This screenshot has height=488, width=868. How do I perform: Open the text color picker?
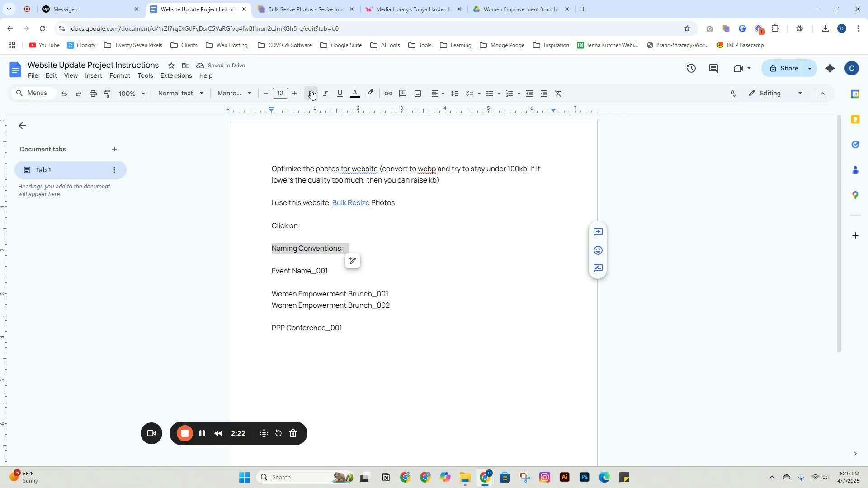(355, 94)
